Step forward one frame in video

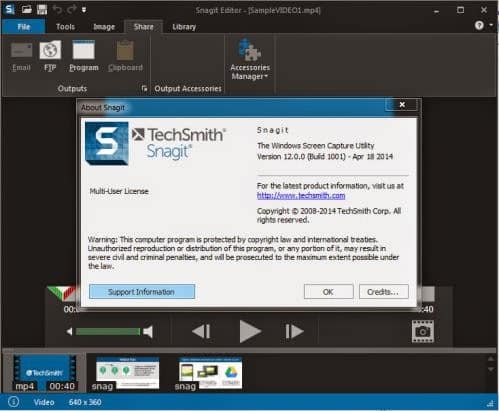coord(294,331)
